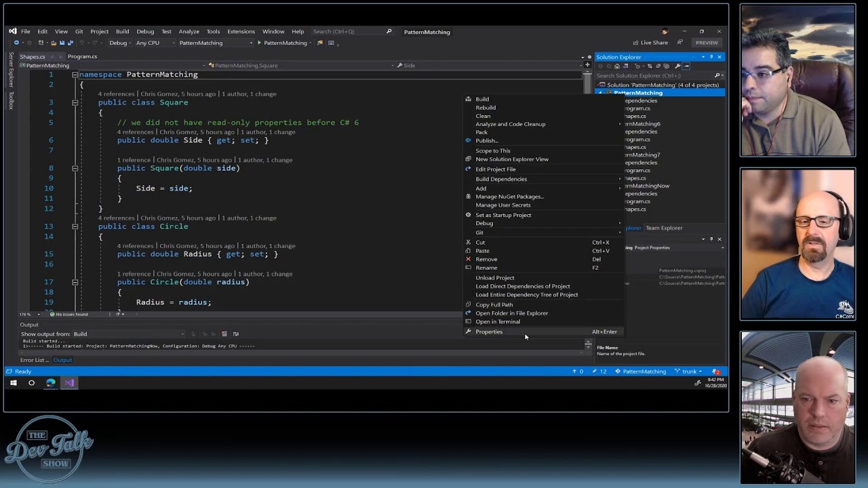The width and height of the screenshot is (868, 488).
Task: Click the red Remove X icon
Action: pos(468,259)
